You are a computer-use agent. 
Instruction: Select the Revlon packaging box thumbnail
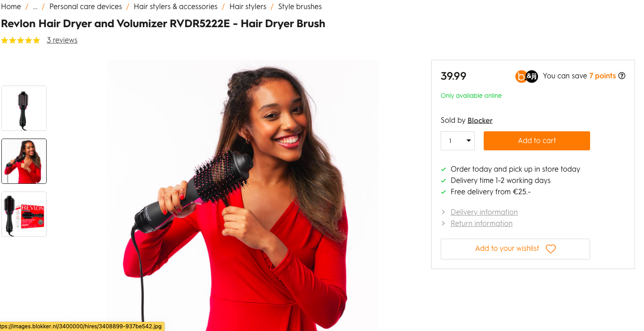[24, 214]
